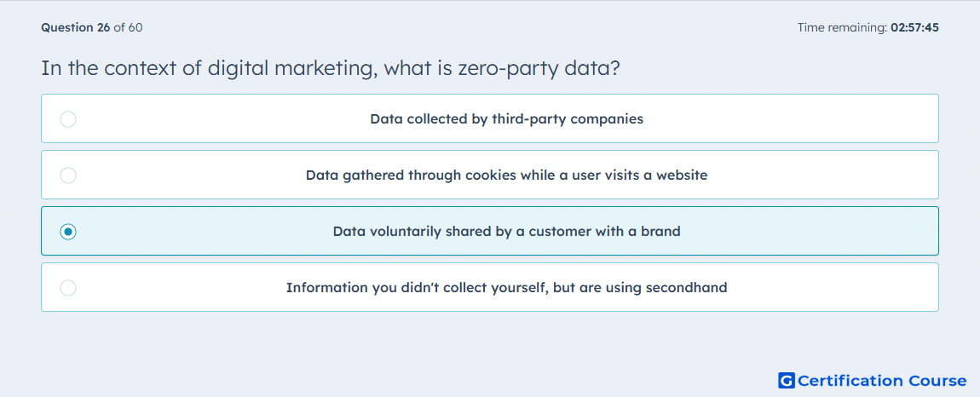Click the selected voluntarily shared radio button
This screenshot has height=397, width=980.
coord(68,232)
